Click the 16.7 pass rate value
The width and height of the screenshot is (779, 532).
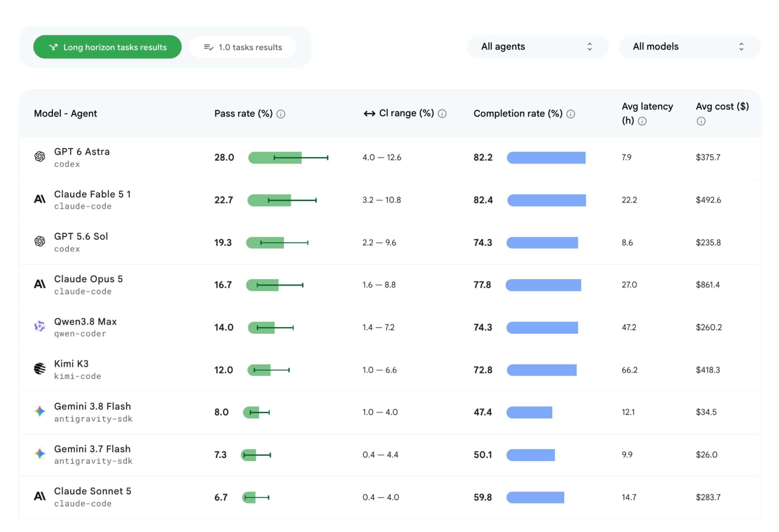pos(223,285)
